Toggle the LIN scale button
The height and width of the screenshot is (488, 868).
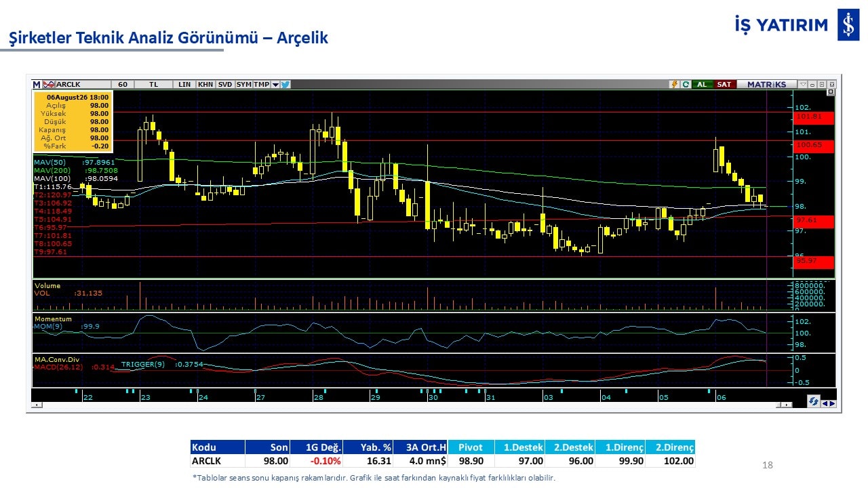(184, 85)
